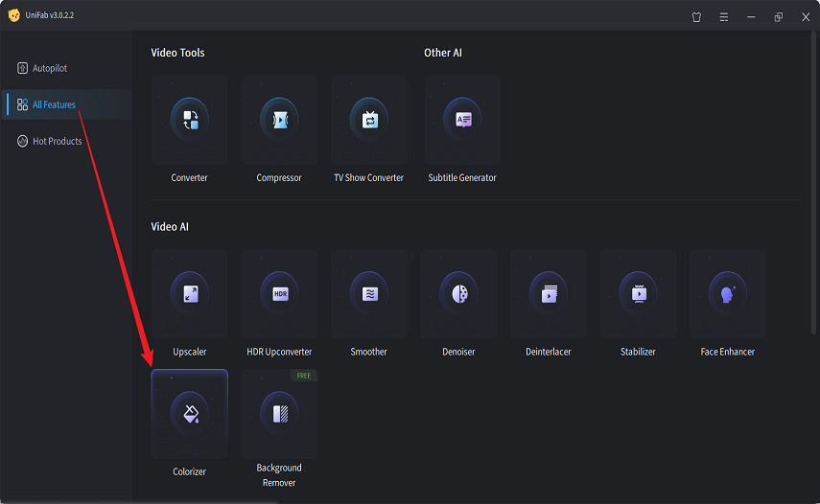The height and width of the screenshot is (504, 820).
Task: Switch to the Autopilot section
Action: tap(50, 69)
